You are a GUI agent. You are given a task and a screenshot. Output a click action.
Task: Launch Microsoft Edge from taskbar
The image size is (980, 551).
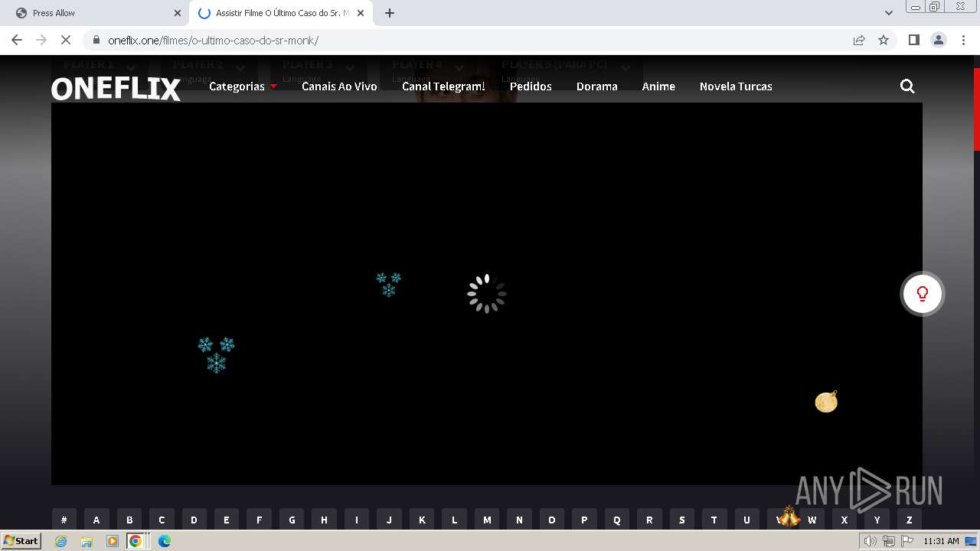[165, 541]
